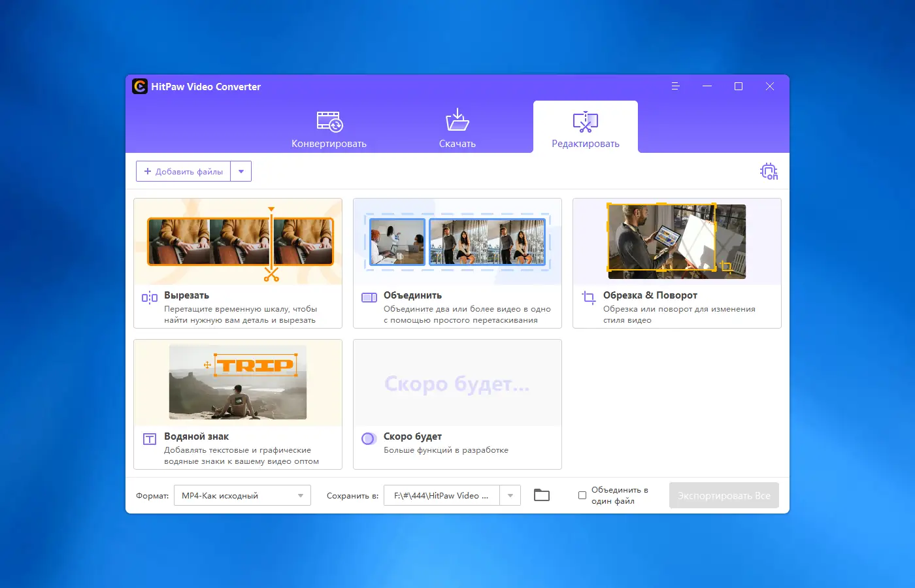Open the Обрезка & Поворот preview thumbnail

coord(677,242)
